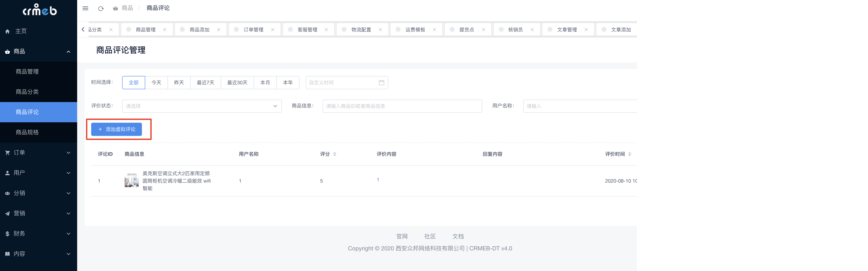Screen dimensions: 868x271
Task: Expand the 分销 sidebar menu
Action: click(x=38, y=193)
